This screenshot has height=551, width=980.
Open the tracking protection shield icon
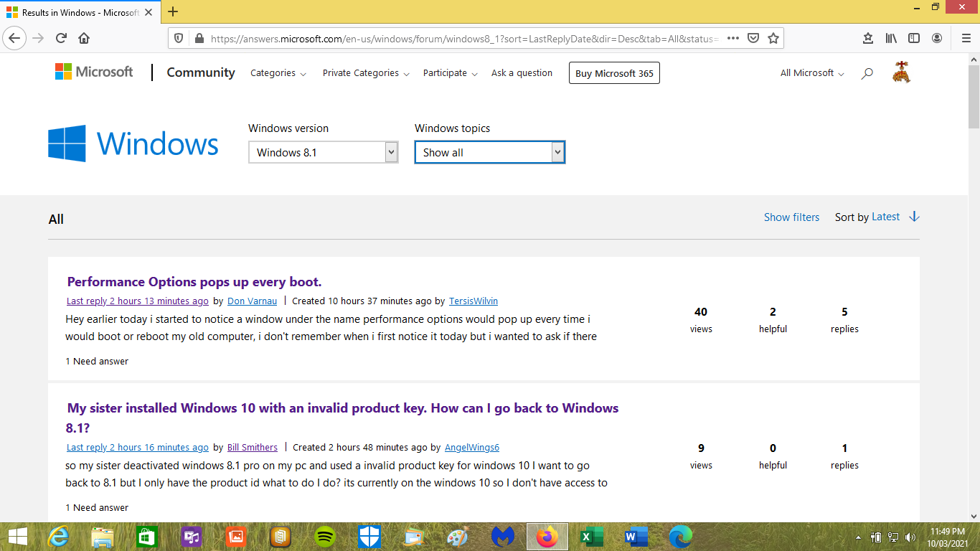click(179, 38)
